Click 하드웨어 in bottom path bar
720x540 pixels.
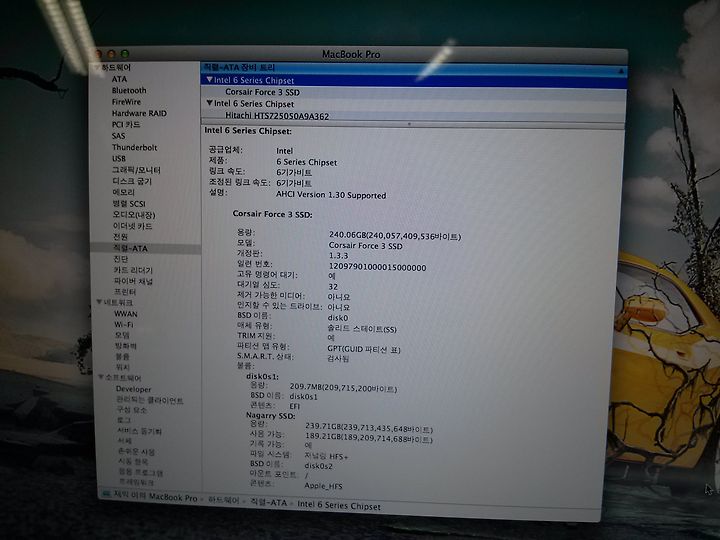pyautogui.click(x=224, y=501)
